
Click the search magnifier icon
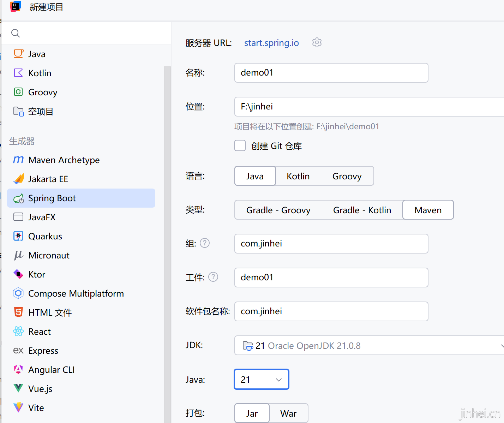16,33
